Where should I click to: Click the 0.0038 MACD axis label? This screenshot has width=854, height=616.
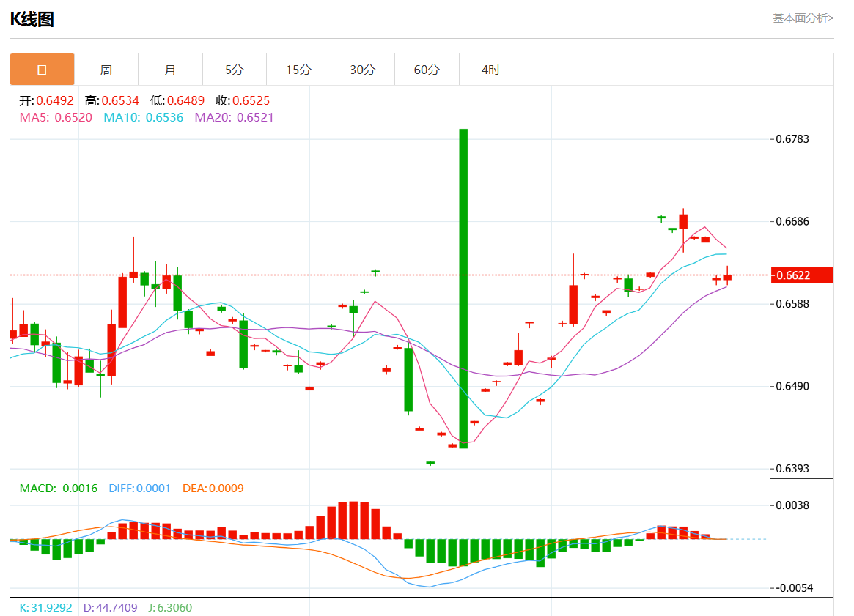[792, 505]
